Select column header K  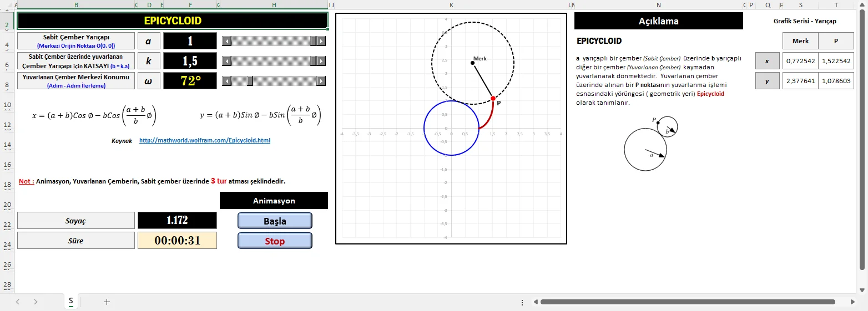(x=451, y=5)
